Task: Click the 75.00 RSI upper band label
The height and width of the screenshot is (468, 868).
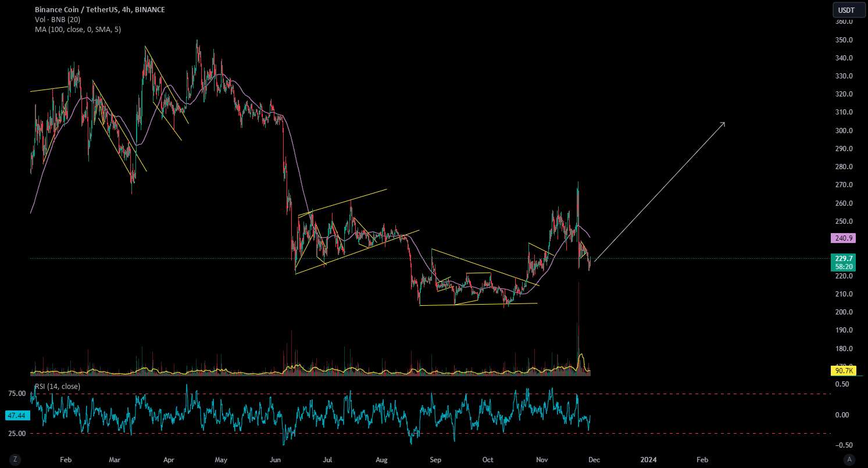Action: [16, 394]
